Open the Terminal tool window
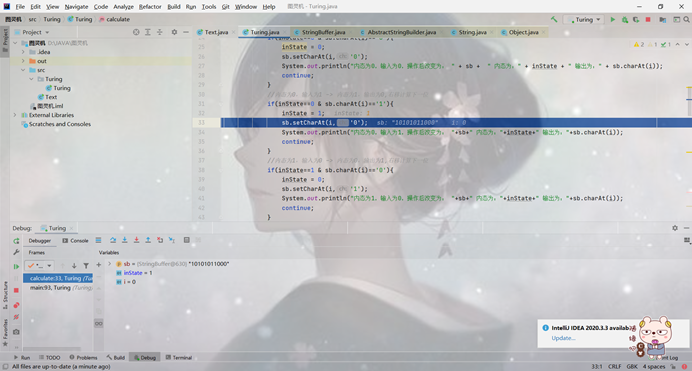This screenshot has height=371, width=692. (x=179, y=357)
